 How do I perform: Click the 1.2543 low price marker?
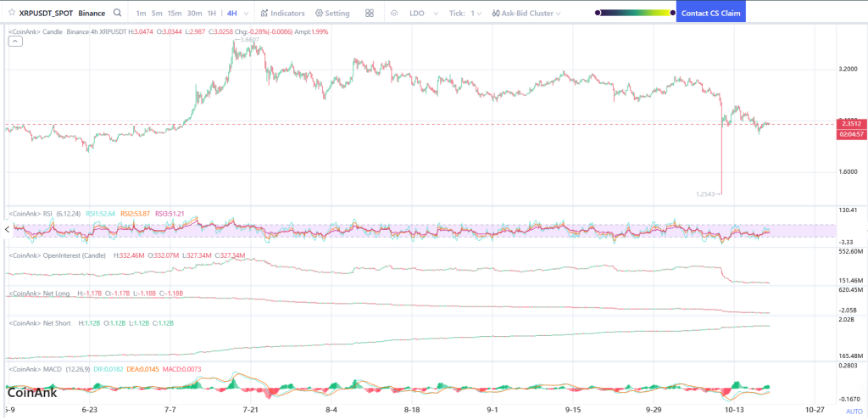pyautogui.click(x=709, y=194)
